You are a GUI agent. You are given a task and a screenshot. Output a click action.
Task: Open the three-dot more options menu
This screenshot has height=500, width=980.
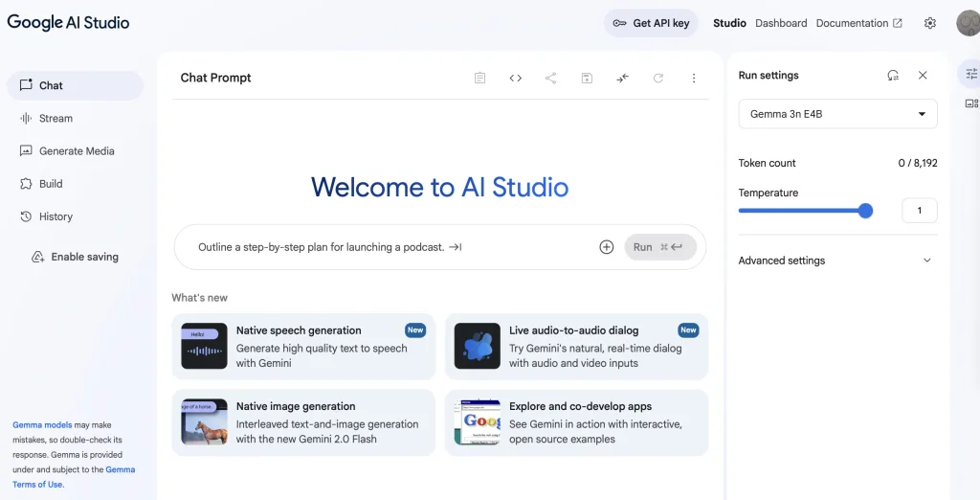coord(694,79)
